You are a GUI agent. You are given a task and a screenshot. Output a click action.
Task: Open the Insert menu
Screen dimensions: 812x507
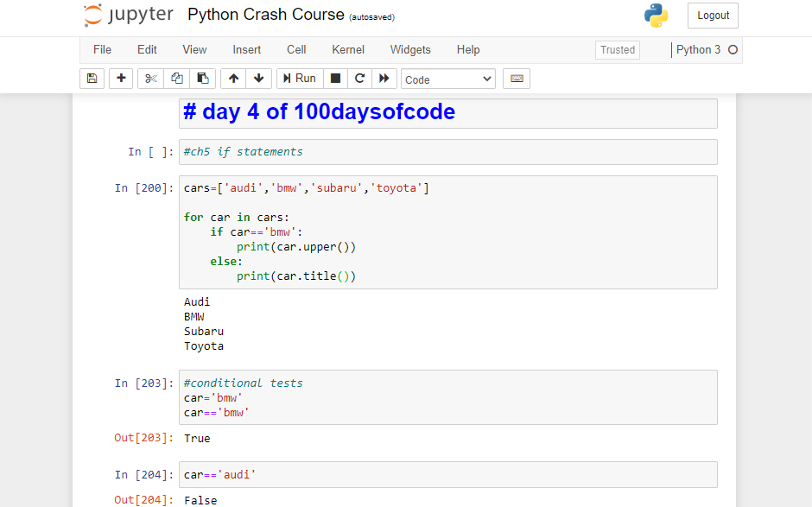coord(246,50)
